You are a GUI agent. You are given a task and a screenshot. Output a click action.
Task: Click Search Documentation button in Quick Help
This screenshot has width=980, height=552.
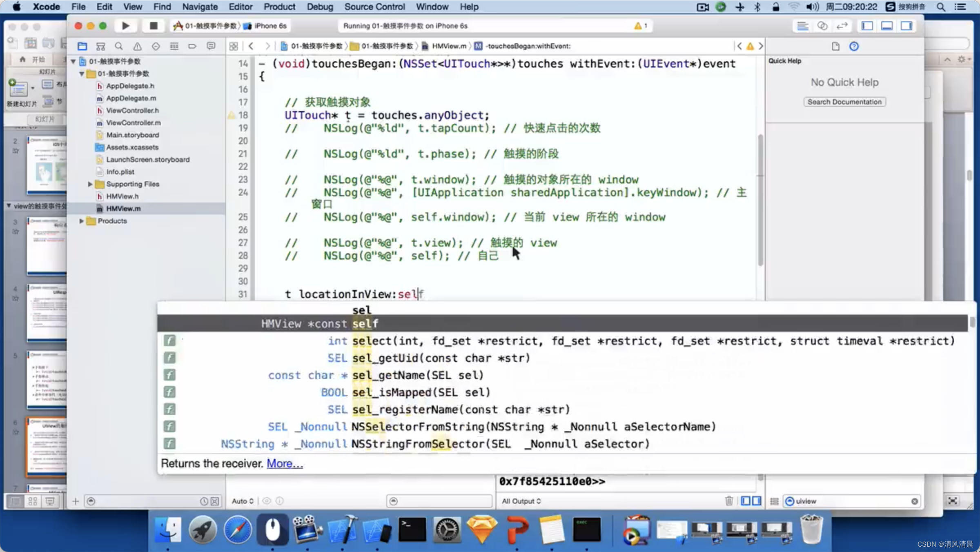[x=845, y=101]
